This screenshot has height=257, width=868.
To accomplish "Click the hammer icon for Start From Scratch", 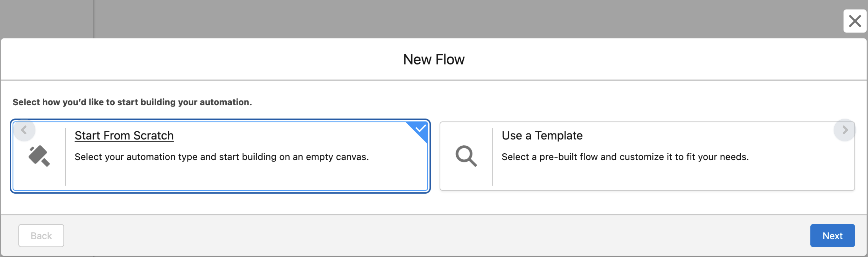I will 39,156.
